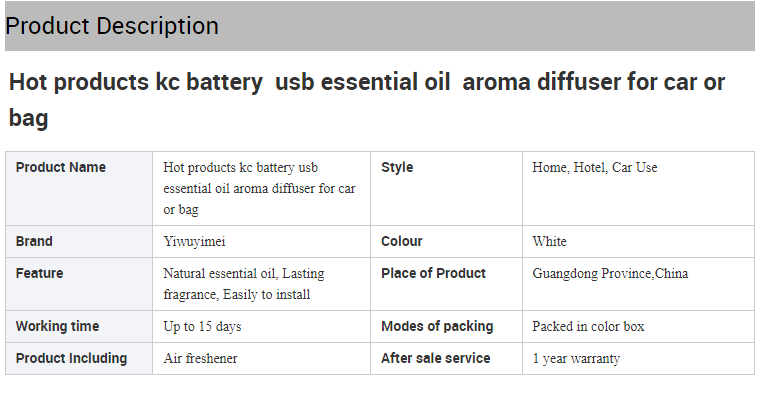Select the Working time label cell
The width and height of the screenshot is (762, 399).
[79, 327]
